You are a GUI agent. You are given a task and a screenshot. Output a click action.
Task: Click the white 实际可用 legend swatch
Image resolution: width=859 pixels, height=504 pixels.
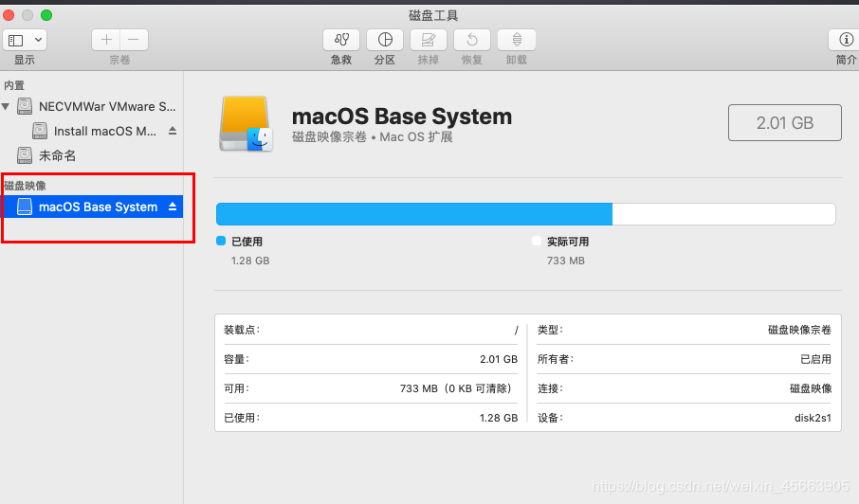[x=537, y=241]
